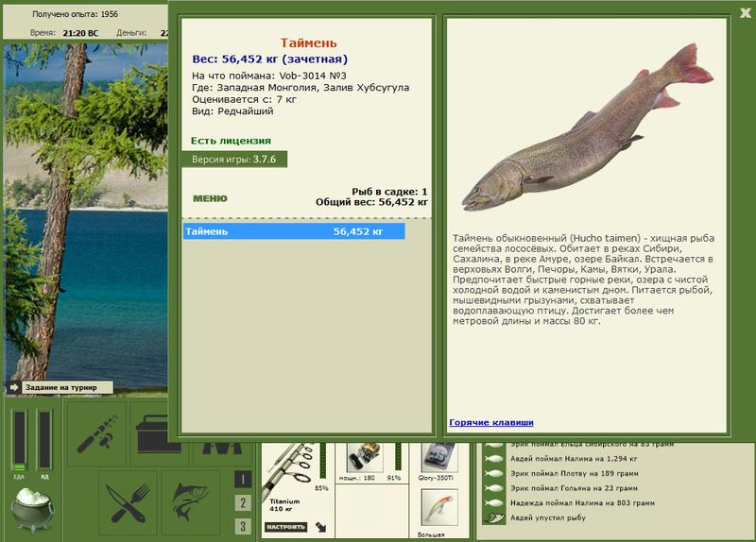Click the Деньги label
This screenshot has height=542, width=756.
pos(131,33)
